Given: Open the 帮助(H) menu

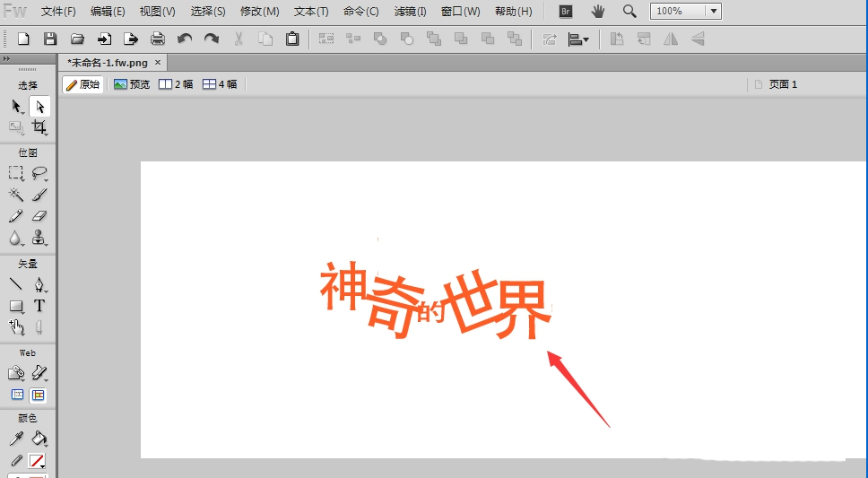Looking at the screenshot, I should (514, 11).
